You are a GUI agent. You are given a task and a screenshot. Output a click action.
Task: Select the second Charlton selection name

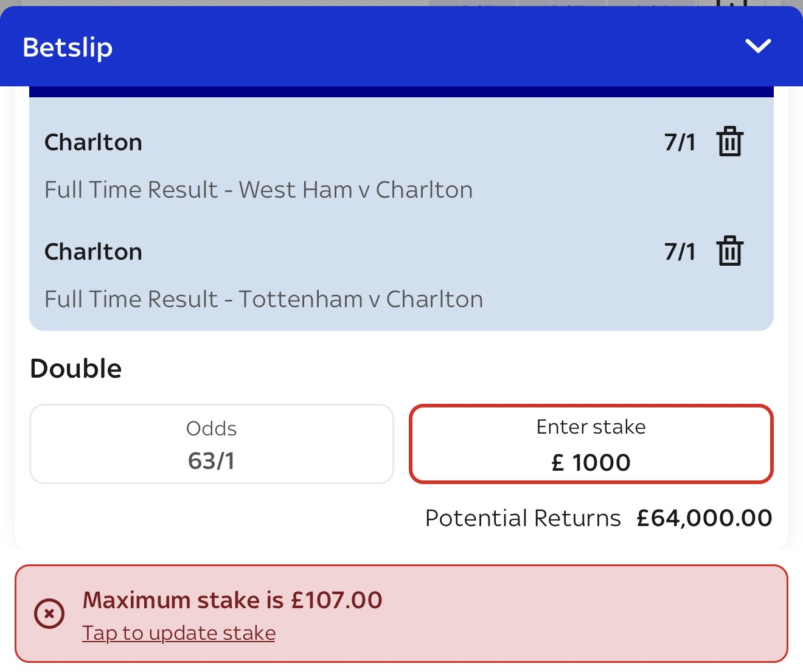point(93,252)
